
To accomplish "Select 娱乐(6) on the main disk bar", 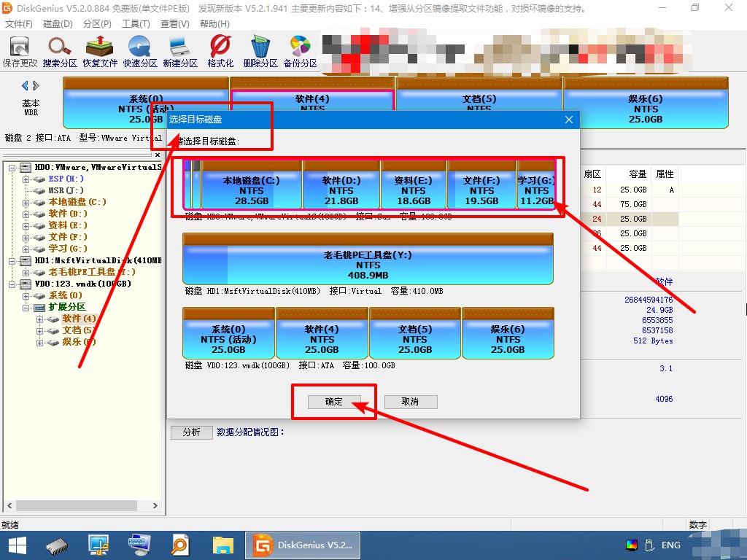I will pos(646,103).
